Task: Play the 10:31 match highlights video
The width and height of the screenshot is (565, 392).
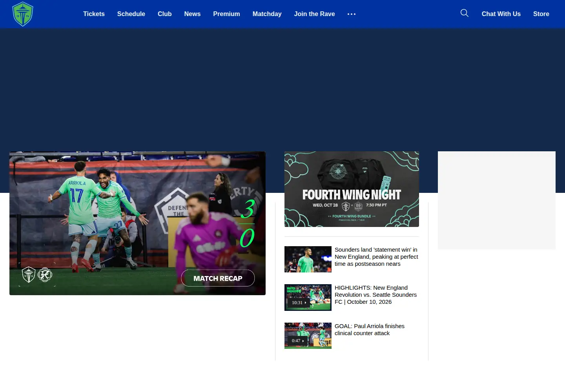Action: pos(308,298)
